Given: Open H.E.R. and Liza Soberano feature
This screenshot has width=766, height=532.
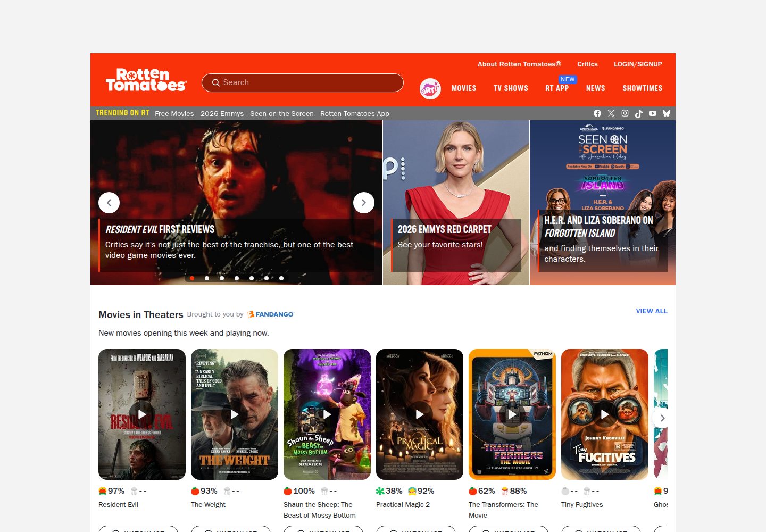Looking at the screenshot, I should pyautogui.click(x=603, y=203).
